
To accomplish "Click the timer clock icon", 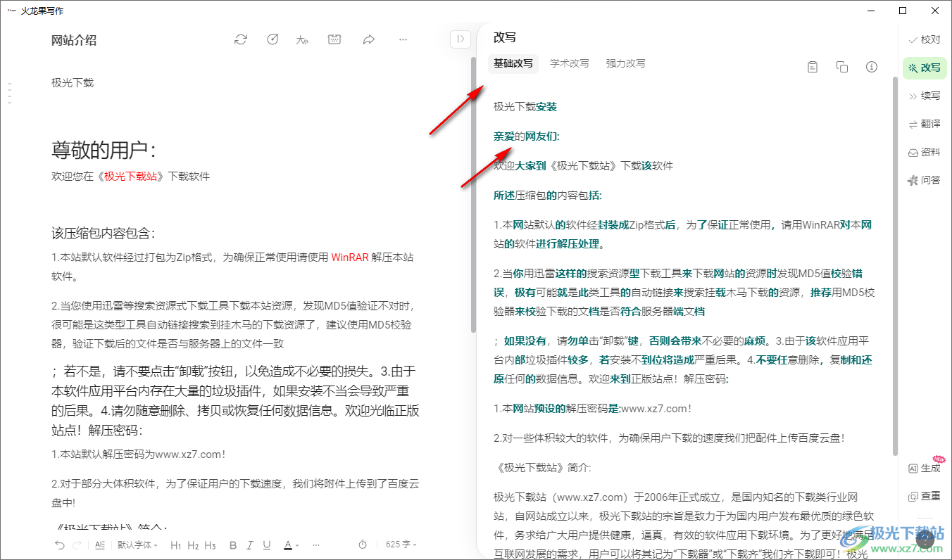I will pyautogui.click(x=363, y=545).
